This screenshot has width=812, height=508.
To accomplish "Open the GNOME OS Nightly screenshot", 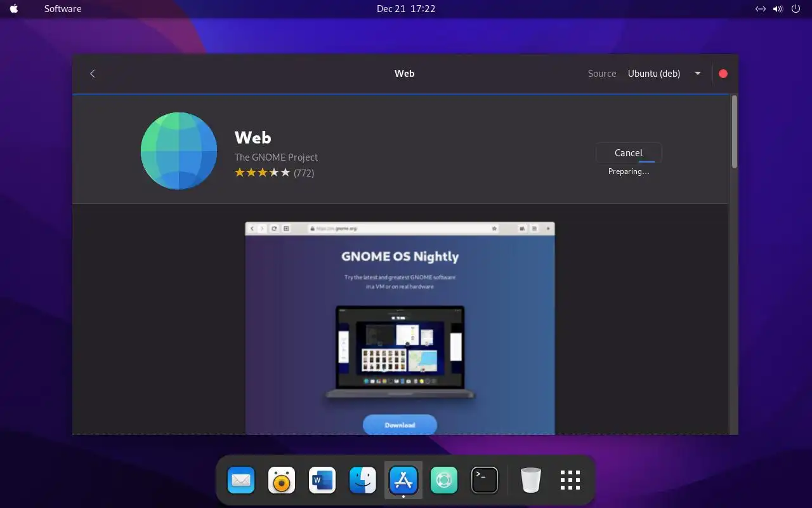I will (400, 328).
